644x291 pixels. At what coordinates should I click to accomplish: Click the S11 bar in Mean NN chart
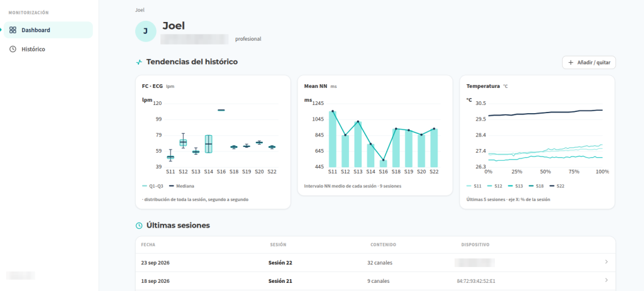(333, 139)
